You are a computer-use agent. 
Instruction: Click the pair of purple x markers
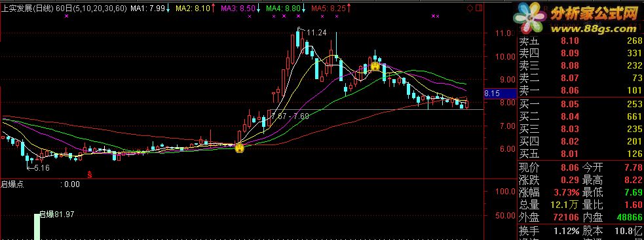click(436, 16)
